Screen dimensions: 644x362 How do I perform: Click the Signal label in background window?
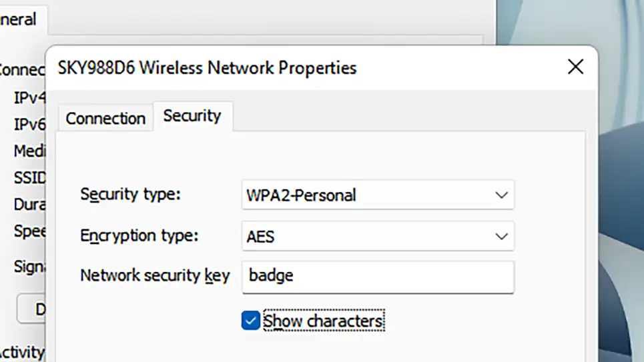[29, 267]
